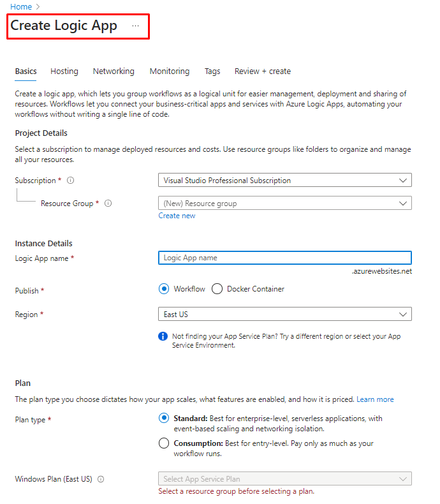Click the Create new resource group link

pyautogui.click(x=177, y=216)
